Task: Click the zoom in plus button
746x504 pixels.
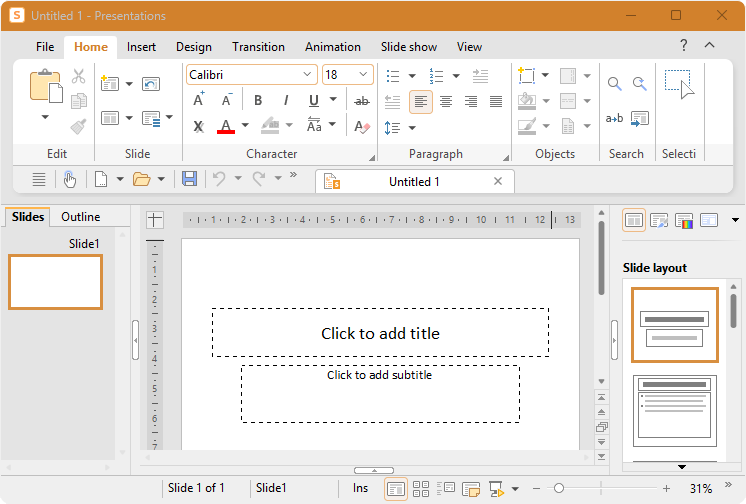Action: point(666,488)
